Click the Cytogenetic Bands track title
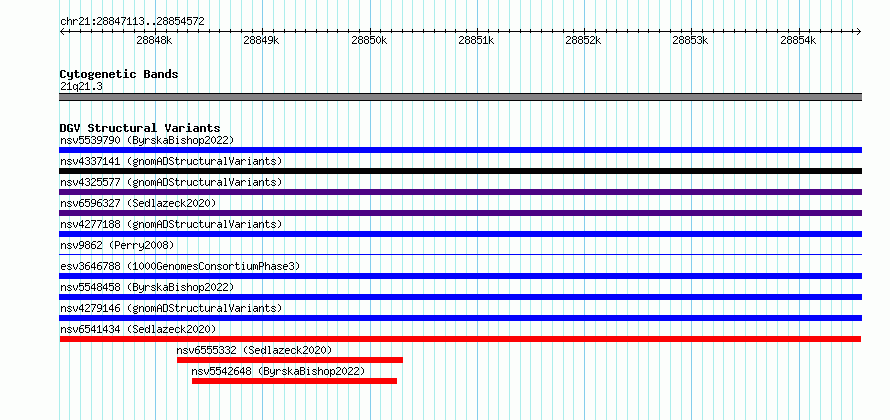 [x=119, y=74]
